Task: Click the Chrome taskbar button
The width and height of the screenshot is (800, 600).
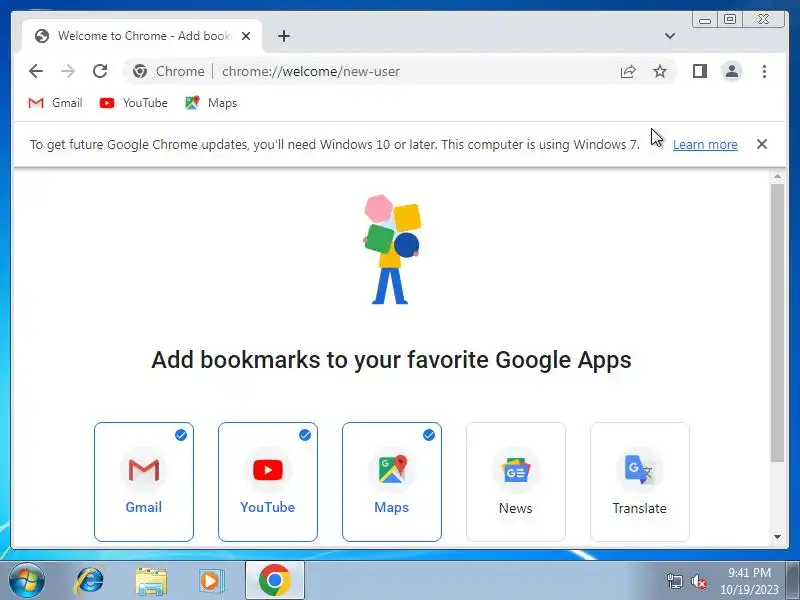Action: [275, 581]
